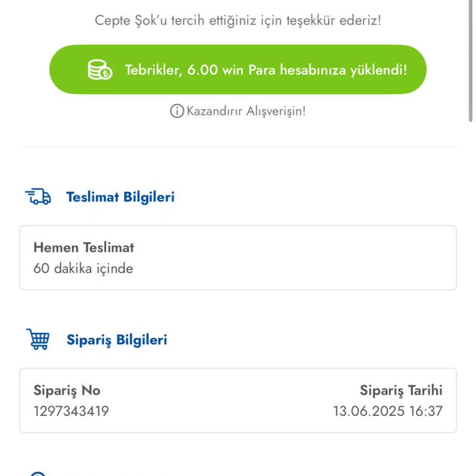Select the Teslimat Bilgileri heading

tap(120, 197)
